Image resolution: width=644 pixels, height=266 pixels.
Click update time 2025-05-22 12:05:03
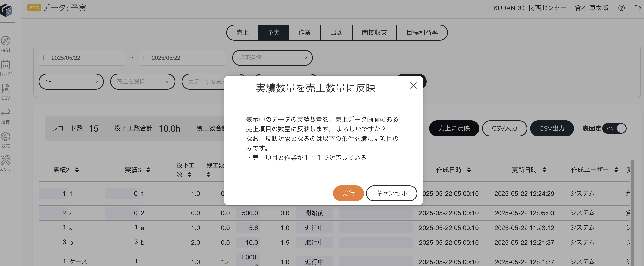524,213
